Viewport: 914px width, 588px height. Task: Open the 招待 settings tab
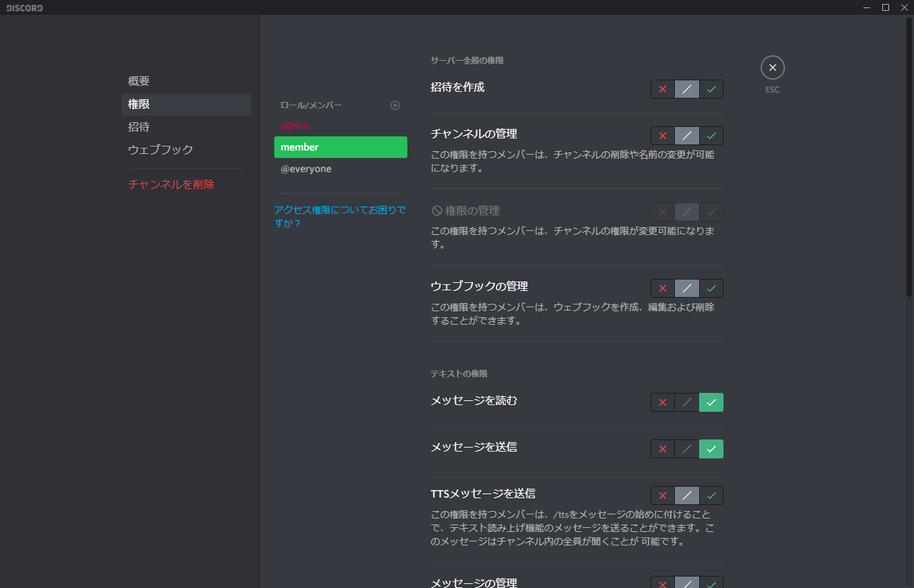pos(186,127)
